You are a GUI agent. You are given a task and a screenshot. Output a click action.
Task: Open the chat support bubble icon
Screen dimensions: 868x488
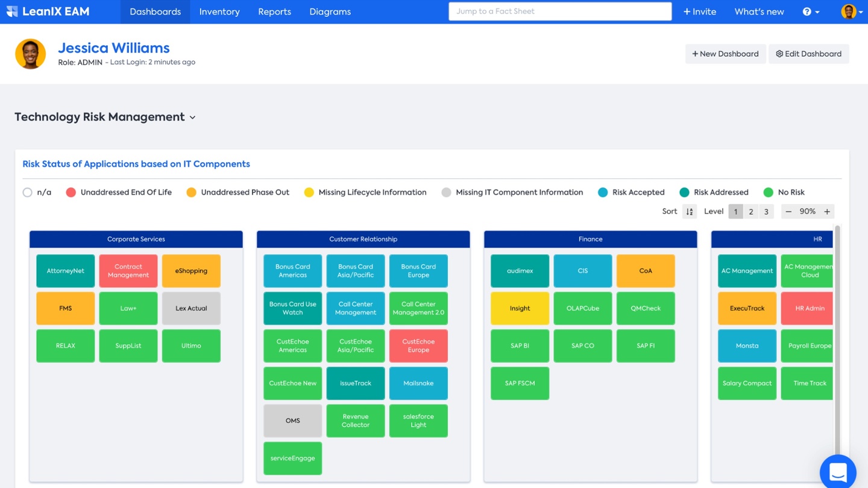point(838,472)
